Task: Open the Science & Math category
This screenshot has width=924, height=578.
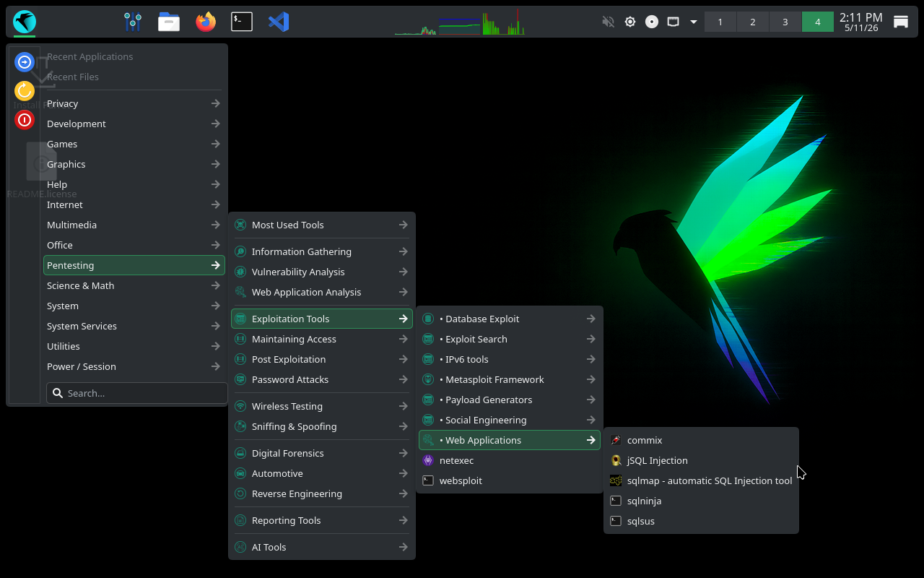Action: pyautogui.click(x=134, y=285)
